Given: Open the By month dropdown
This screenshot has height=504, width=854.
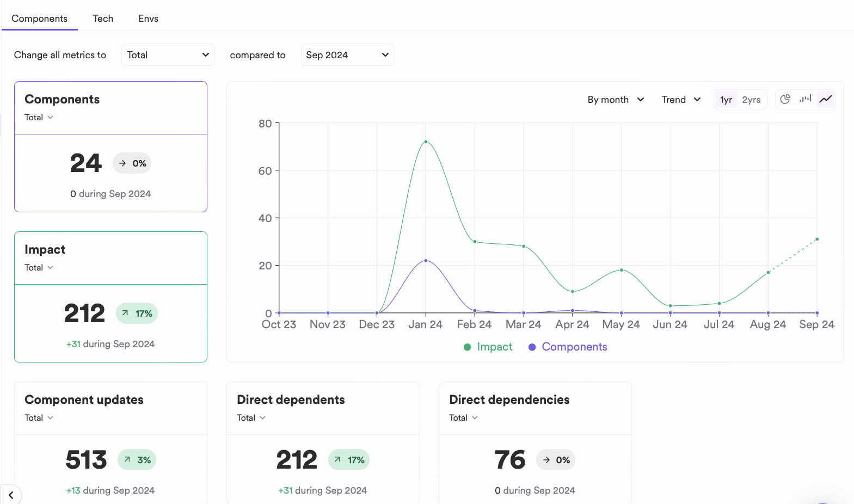Looking at the screenshot, I should tap(616, 100).
